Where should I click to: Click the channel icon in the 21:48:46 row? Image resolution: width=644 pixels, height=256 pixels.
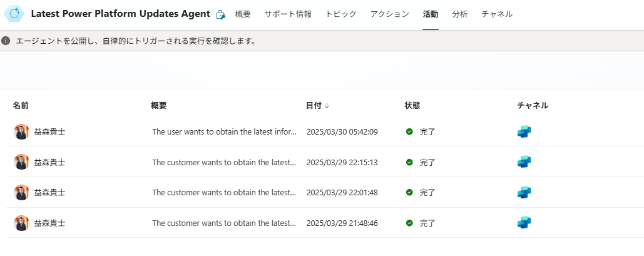coord(524,223)
